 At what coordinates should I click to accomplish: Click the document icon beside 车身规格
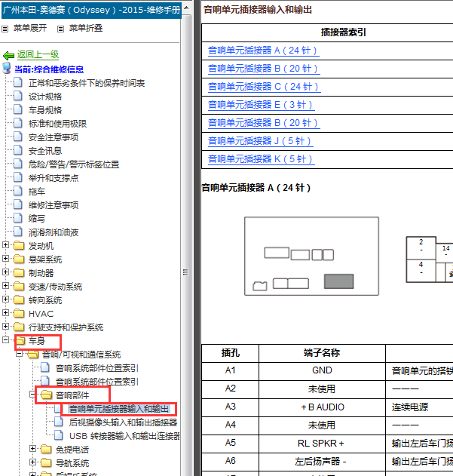(x=18, y=109)
